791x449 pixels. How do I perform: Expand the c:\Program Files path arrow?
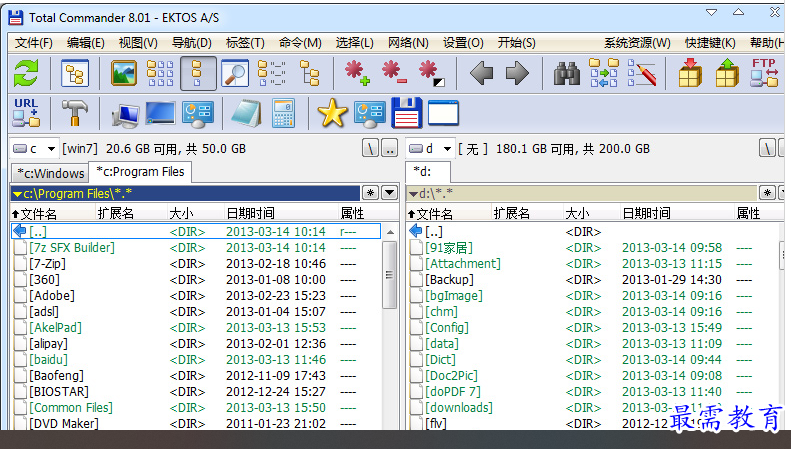[17, 194]
